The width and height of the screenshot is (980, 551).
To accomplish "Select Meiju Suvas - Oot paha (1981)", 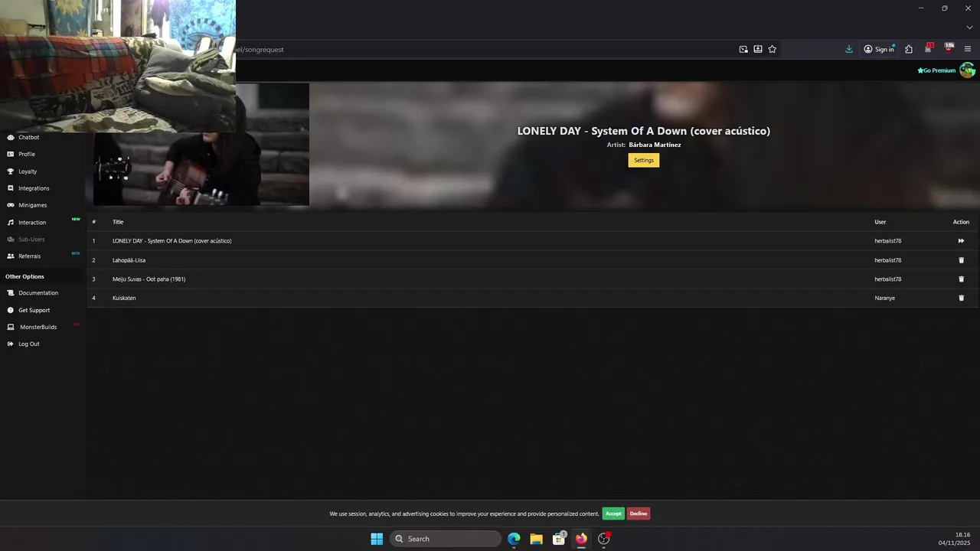I will pos(149,279).
